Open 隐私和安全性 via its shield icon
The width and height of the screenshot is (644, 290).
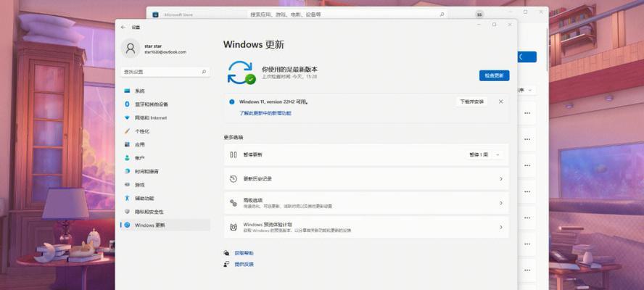pyautogui.click(x=128, y=212)
